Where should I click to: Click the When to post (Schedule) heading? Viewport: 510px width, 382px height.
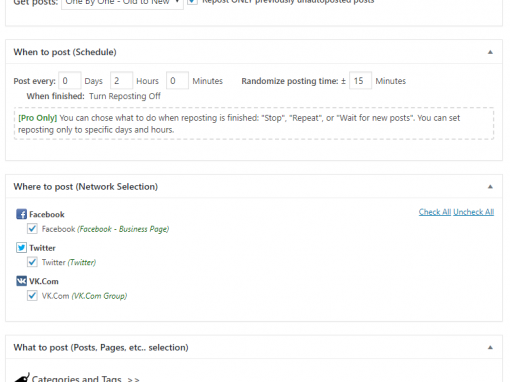pyautogui.click(x=65, y=52)
